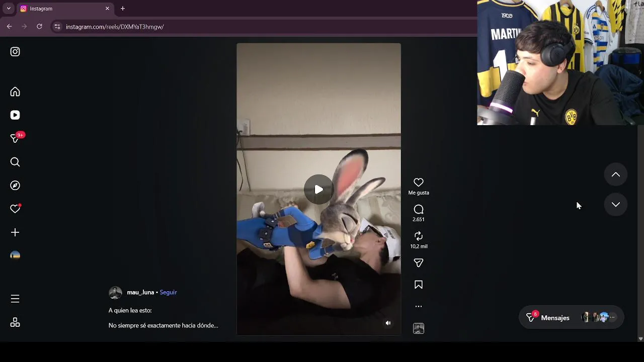The width and height of the screenshot is (644, 362).
Task: Go to Home feed in sidebar
Action: coord(15,92)
